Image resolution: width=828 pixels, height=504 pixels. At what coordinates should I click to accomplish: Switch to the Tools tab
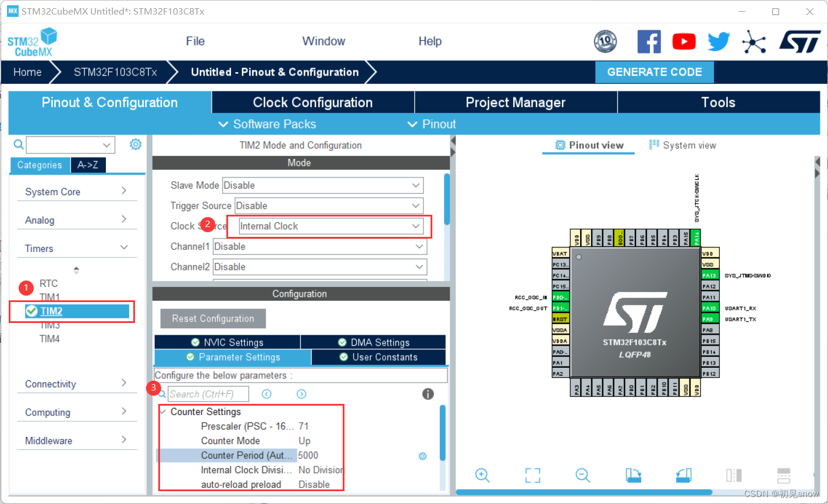click(x=719, y=102)
